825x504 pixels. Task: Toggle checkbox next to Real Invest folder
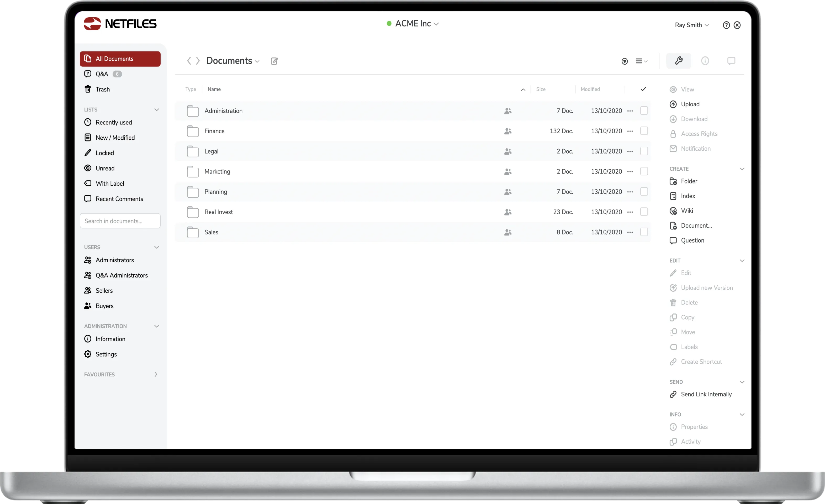tap(644, 212)
